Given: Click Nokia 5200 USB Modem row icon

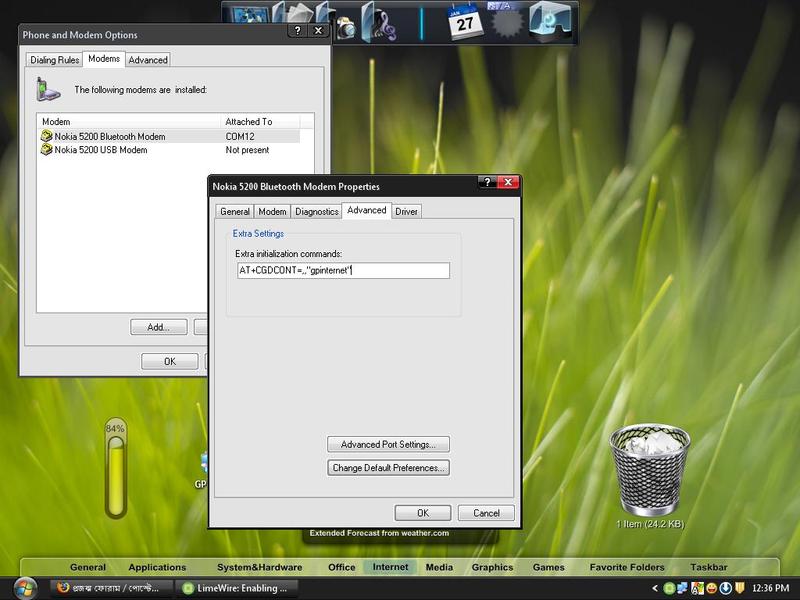Looking at the screenshot, I should point(46,149).
